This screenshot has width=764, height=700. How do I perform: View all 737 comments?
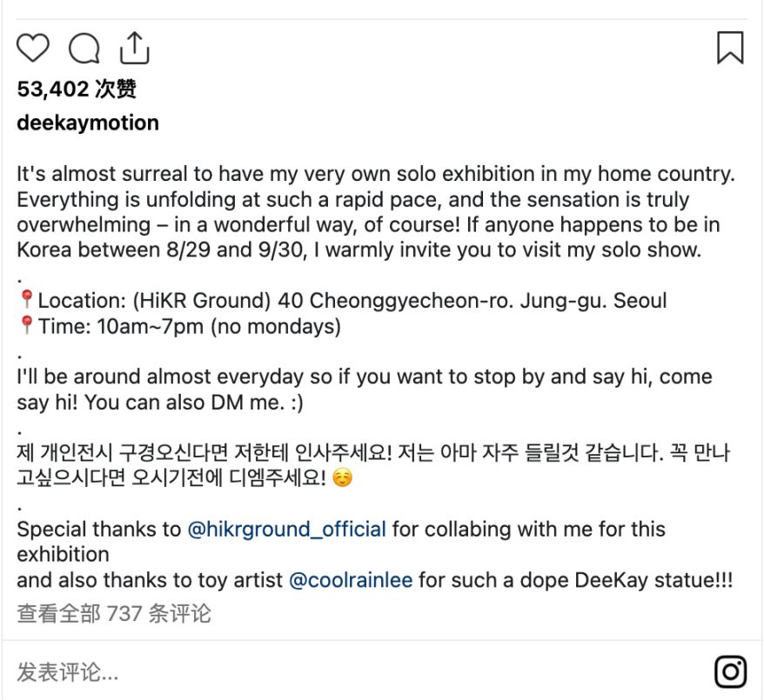pyautogui.click(x=114, y=613)
